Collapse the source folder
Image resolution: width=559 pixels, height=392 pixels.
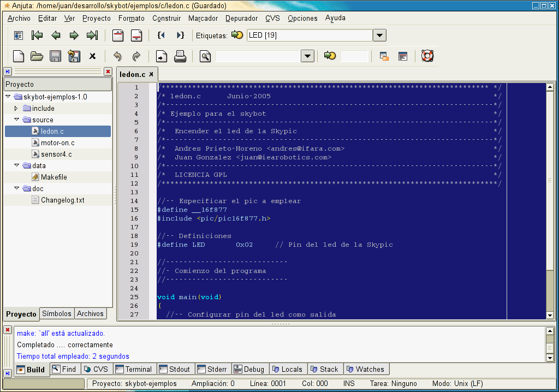point(16,120)
